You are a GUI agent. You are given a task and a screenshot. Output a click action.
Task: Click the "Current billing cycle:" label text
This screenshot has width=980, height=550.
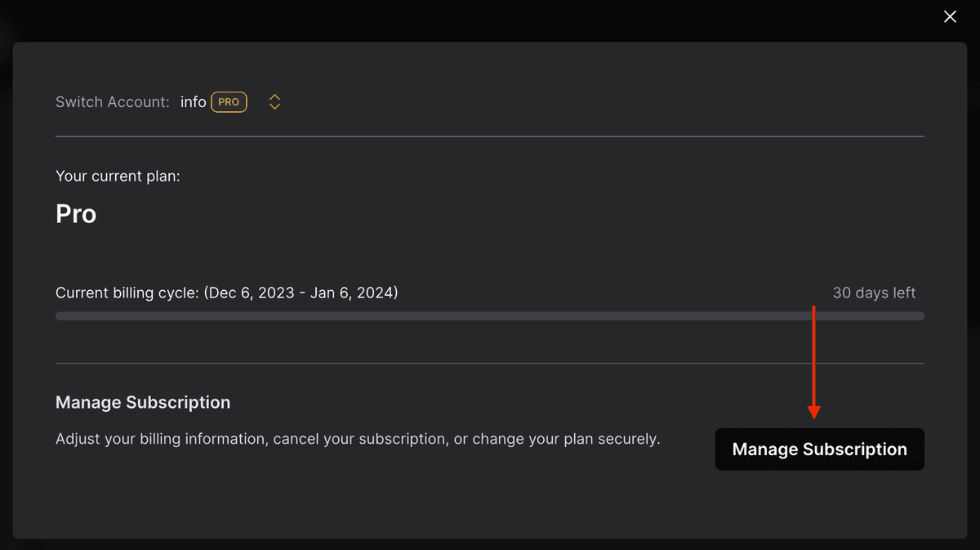click(x=126, y=293)
